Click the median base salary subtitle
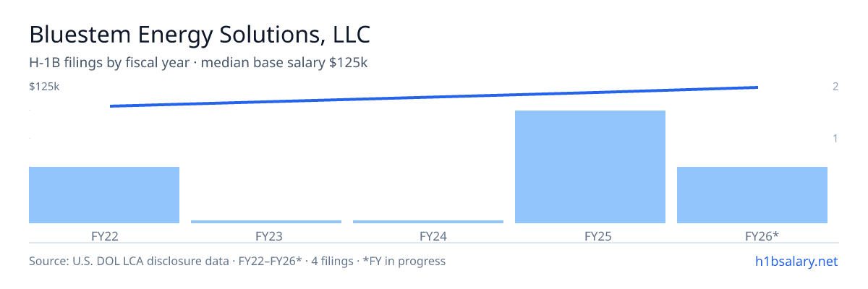Image resolution: width=868 pixels, height=289 pixels. 198,63
